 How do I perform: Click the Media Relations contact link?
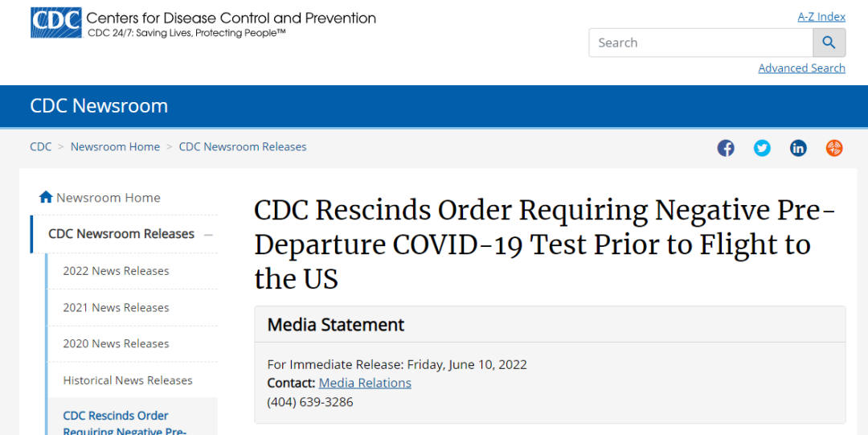[365, 383]
